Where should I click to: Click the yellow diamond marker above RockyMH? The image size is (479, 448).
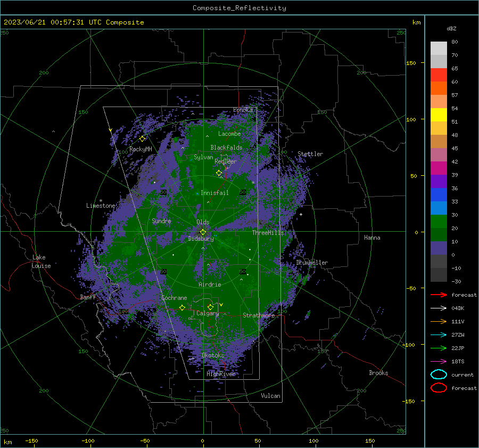tap(142, 139)
